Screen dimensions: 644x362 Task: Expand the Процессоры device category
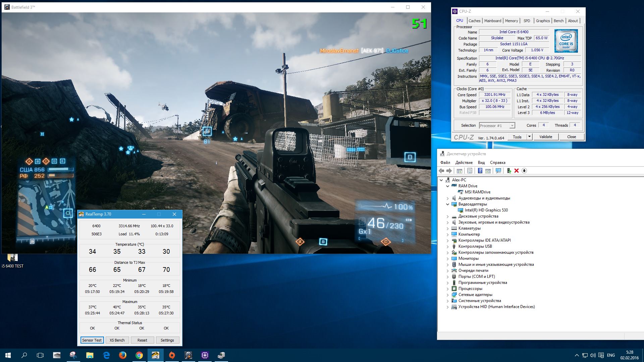pyautogui.click(x=447, y=289)
